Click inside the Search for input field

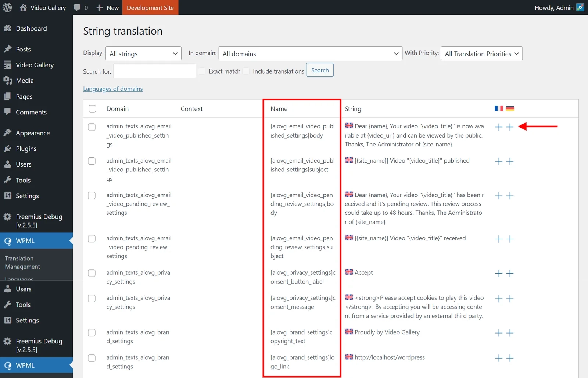point(154,71)
